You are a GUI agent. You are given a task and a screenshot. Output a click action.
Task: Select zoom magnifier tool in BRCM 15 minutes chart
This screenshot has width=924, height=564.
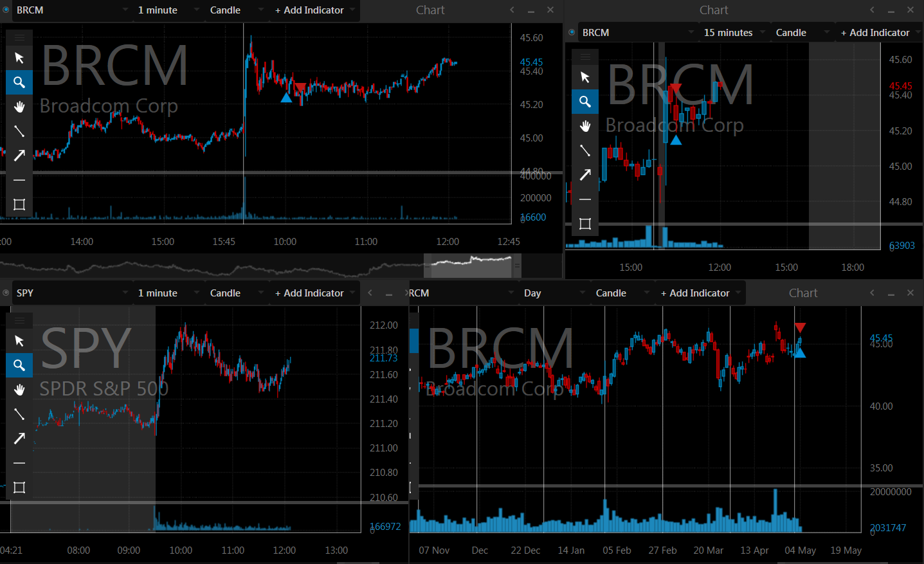[585, 102]
